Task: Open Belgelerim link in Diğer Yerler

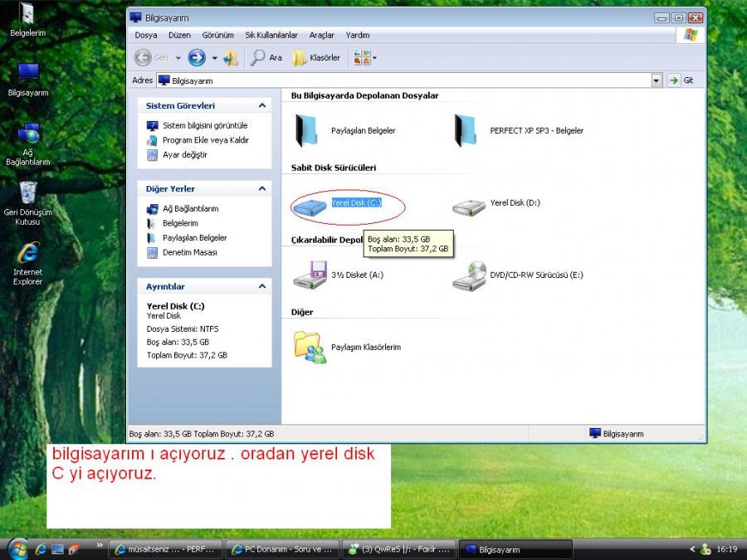Action: tap(180, 223)
